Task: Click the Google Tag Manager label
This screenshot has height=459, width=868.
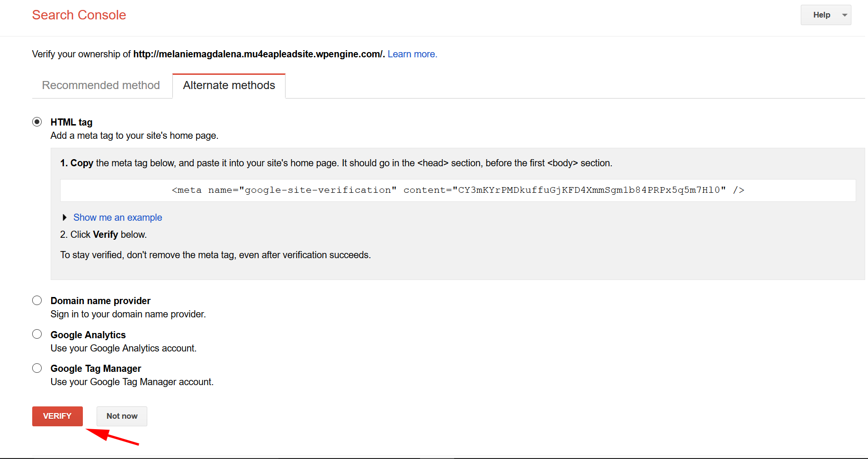Action: 96,369
